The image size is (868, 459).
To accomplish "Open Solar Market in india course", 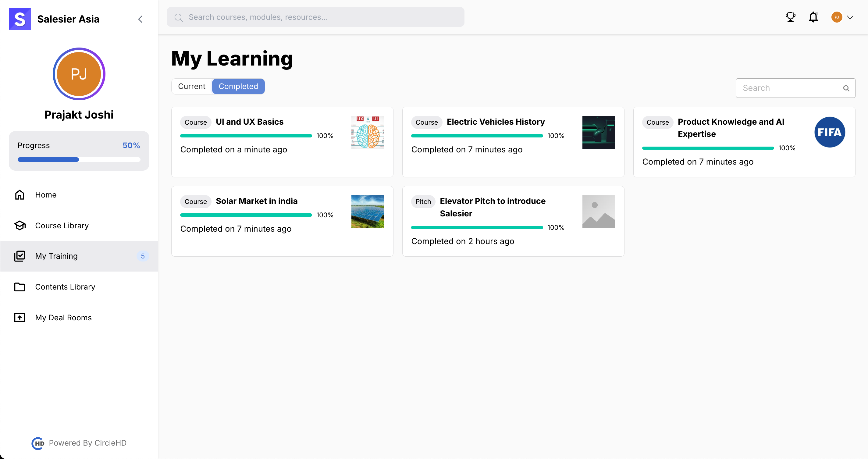I will (256, 201).
